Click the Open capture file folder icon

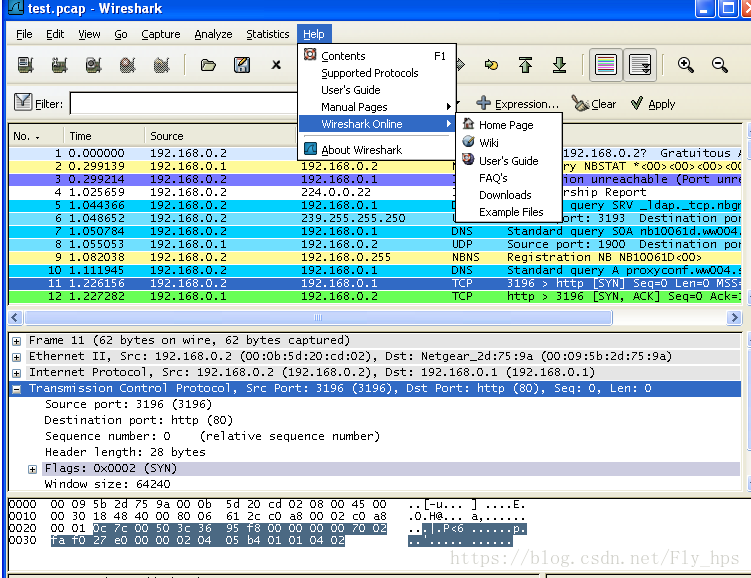click(x=208, y=65)
